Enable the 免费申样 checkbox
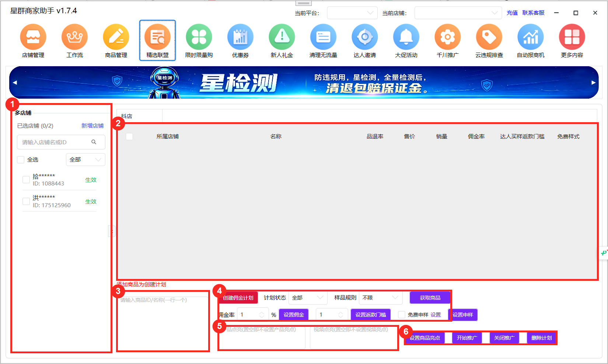The width and height of the screenshot is (608, 364). (402, 315)
